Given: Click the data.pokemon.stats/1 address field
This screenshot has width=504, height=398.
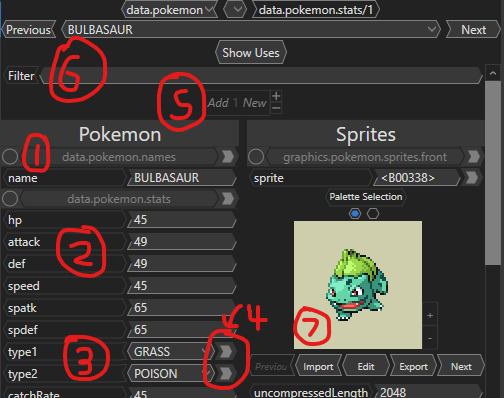Looking at the screenshot, I should (316, 10).
